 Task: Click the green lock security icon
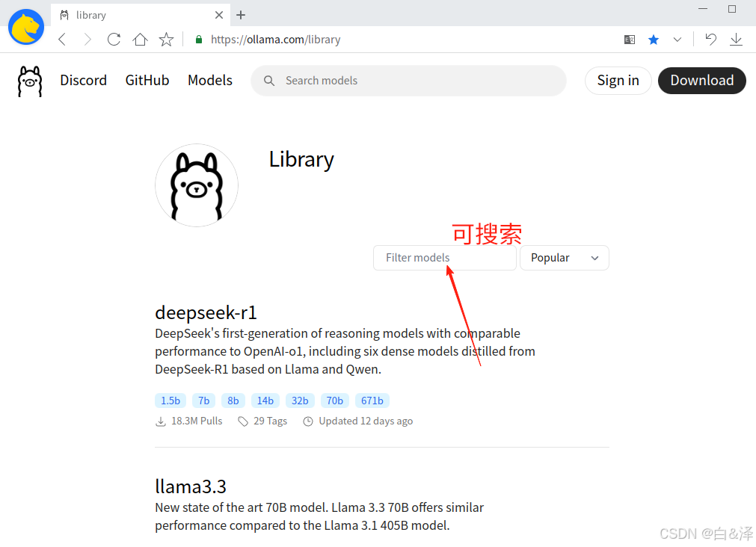(199, 40)
